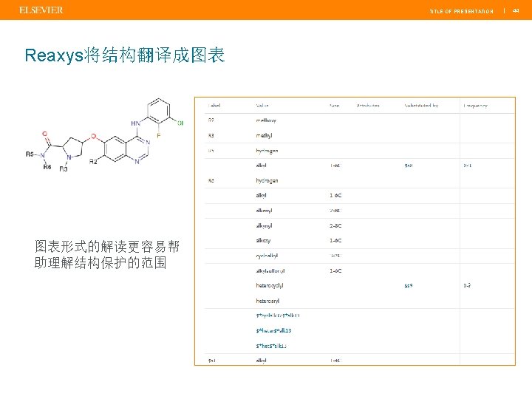
Task: Select the slide title beginning with Reaxys
Action: pyautogui.click(x=125, y=55)
